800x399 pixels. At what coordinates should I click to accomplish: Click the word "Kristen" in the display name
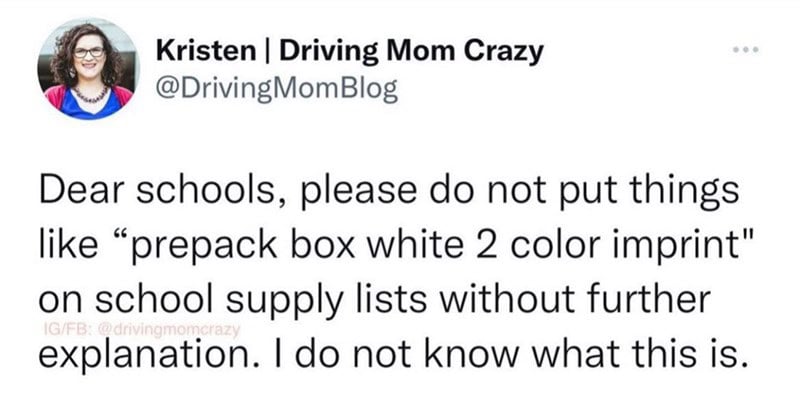[x=206, y=52]
